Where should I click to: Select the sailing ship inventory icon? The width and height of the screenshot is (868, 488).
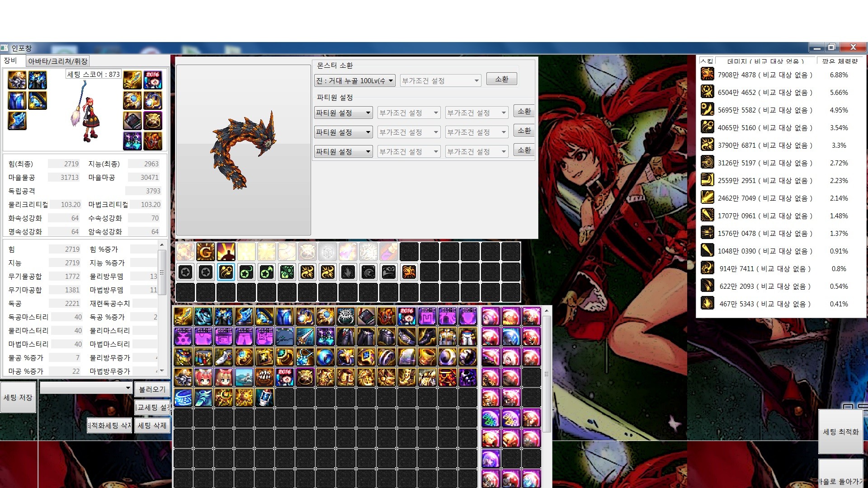[x=244, y=377]
